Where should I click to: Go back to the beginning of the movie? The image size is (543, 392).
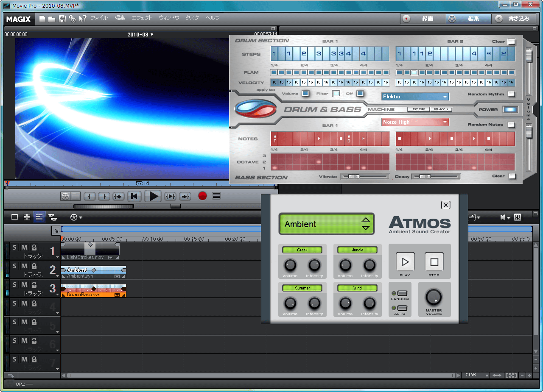[x=134, y=196]
